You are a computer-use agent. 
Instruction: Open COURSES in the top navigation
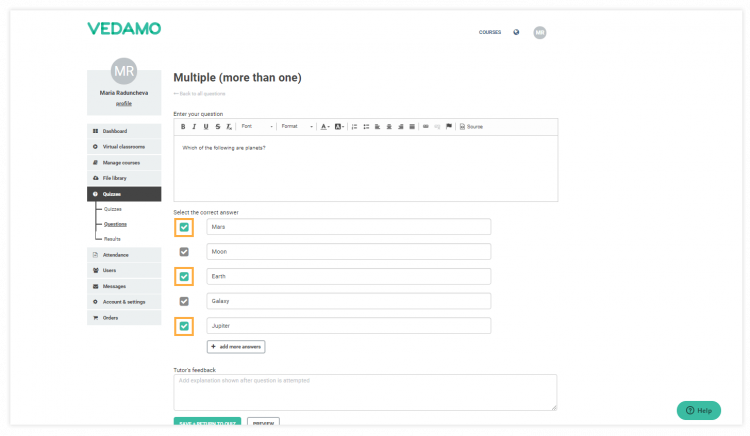point(490,33)
